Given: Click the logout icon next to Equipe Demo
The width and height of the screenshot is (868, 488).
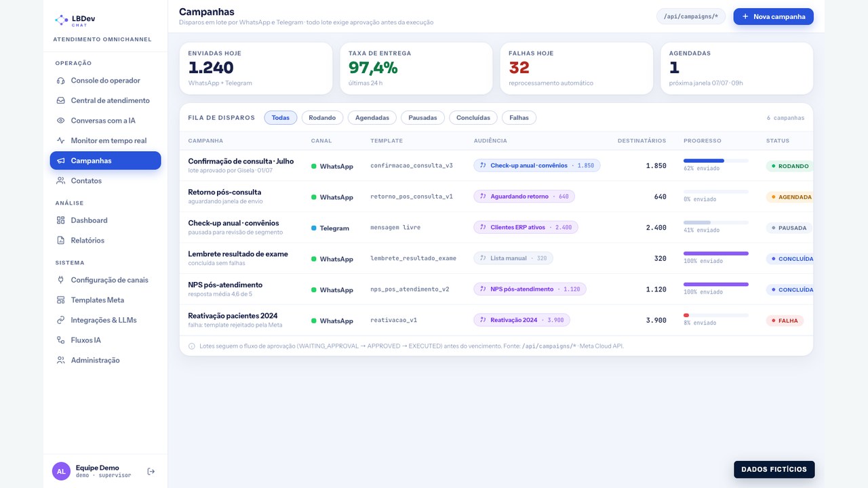Looking at the screenshot, I should pos(151,471).
